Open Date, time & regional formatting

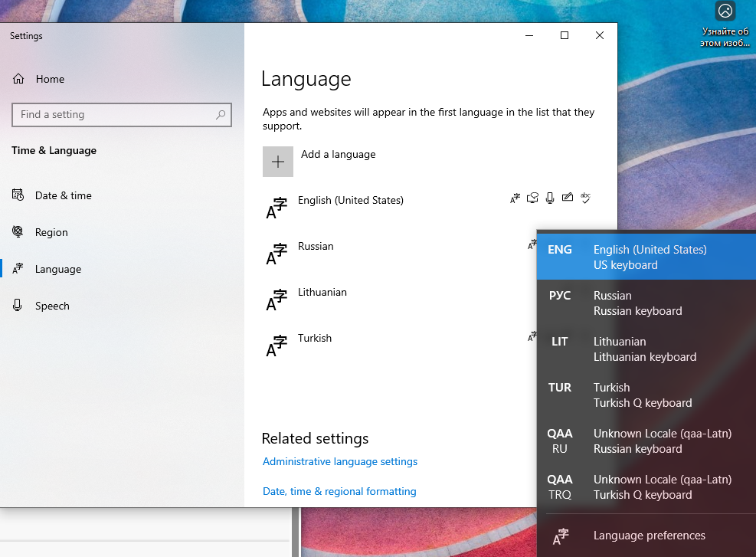coord(339,491)
